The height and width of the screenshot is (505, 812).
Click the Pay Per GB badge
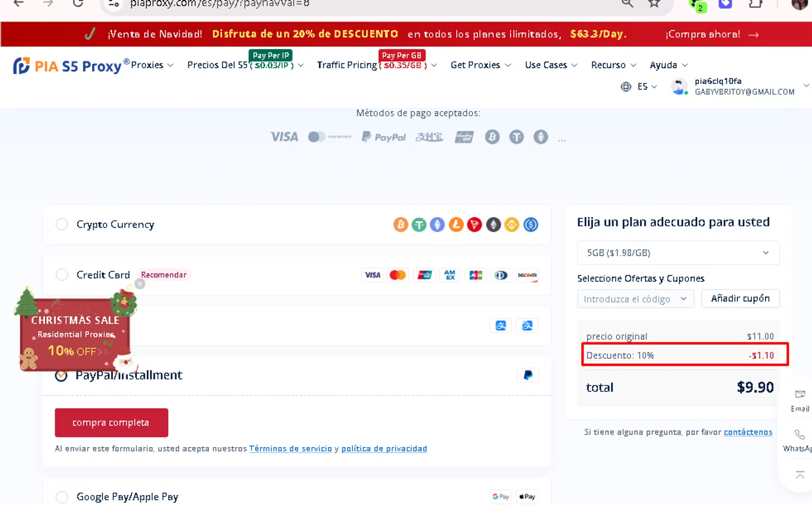pos(402,55)
